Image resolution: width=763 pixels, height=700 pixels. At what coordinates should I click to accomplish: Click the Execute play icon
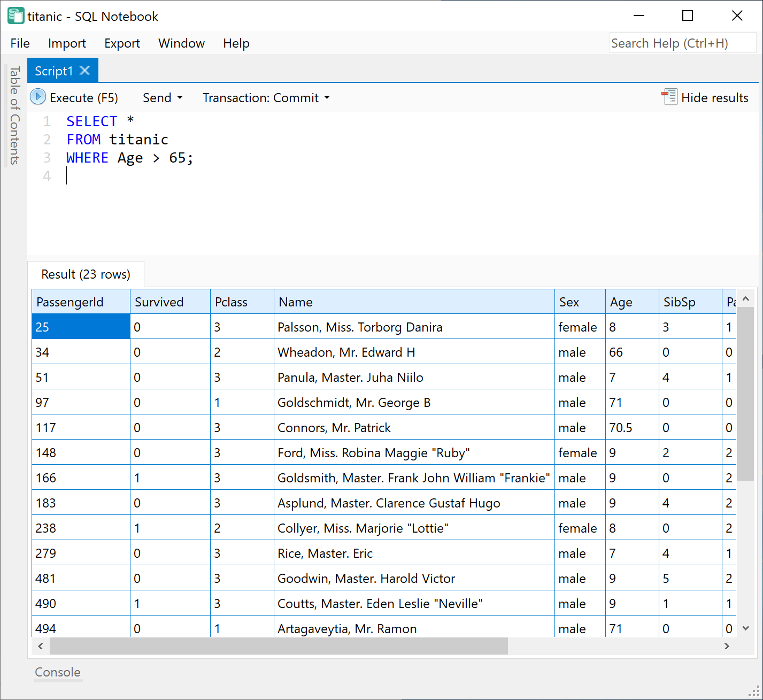pos(38,97)
